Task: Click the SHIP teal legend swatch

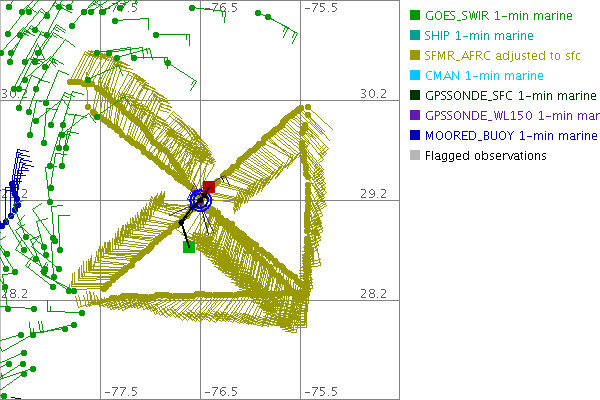Action: [415, 36]
